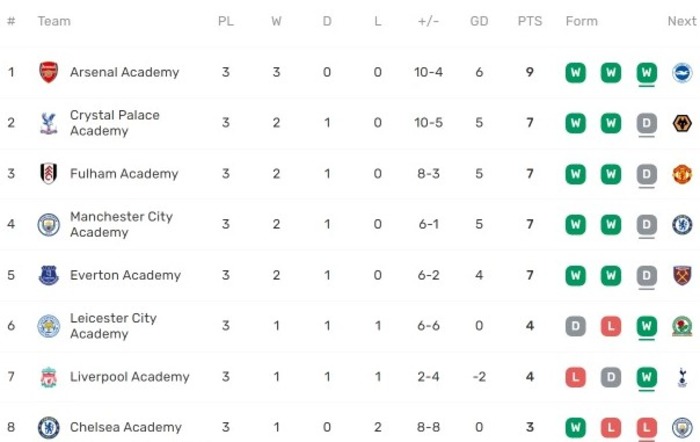
Task: Open Everton's next opponent West Ham badge
Action: tap(682, 275)
